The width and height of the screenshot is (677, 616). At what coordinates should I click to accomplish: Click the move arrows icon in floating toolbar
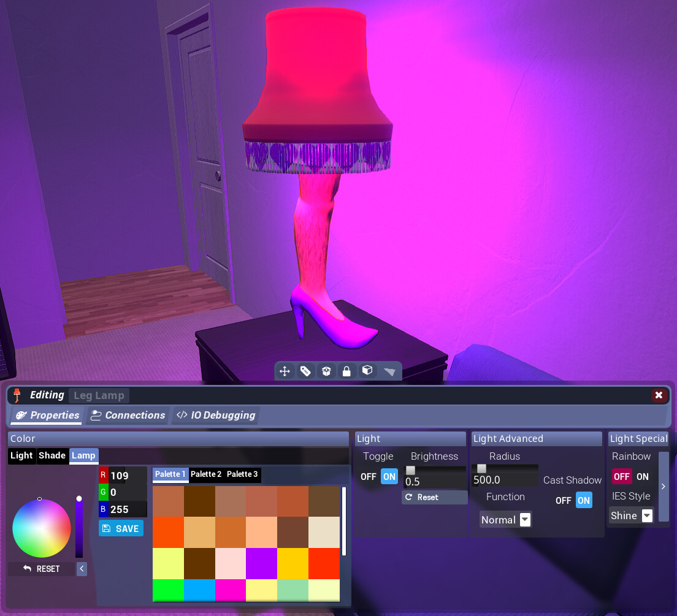pos(285,371)
